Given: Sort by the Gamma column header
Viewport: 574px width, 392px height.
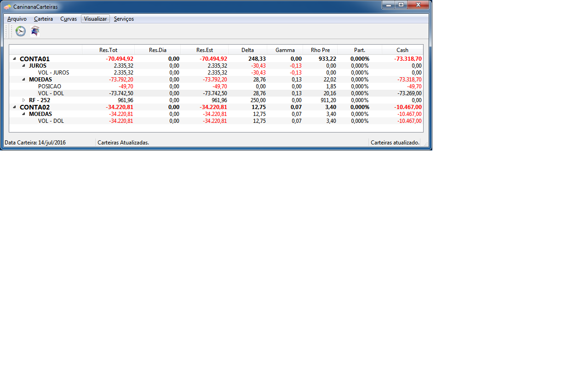Looking at the screenshot, I should (x=285, y=50).
